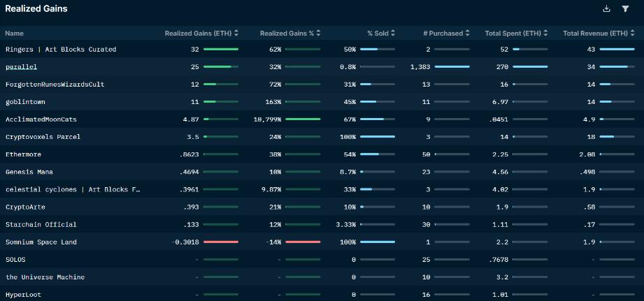Toggle sort arrows next to % Sold

tap(393, 34)
